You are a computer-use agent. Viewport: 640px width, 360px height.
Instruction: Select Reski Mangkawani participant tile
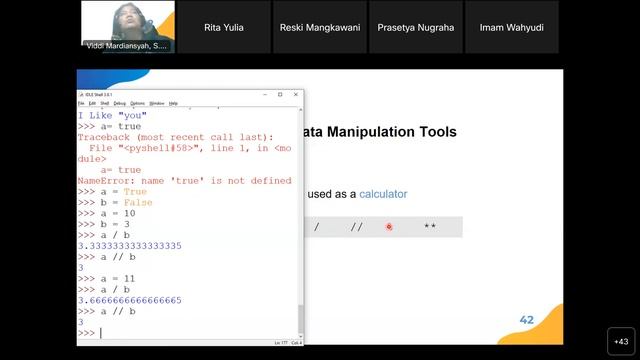[320, 27]
